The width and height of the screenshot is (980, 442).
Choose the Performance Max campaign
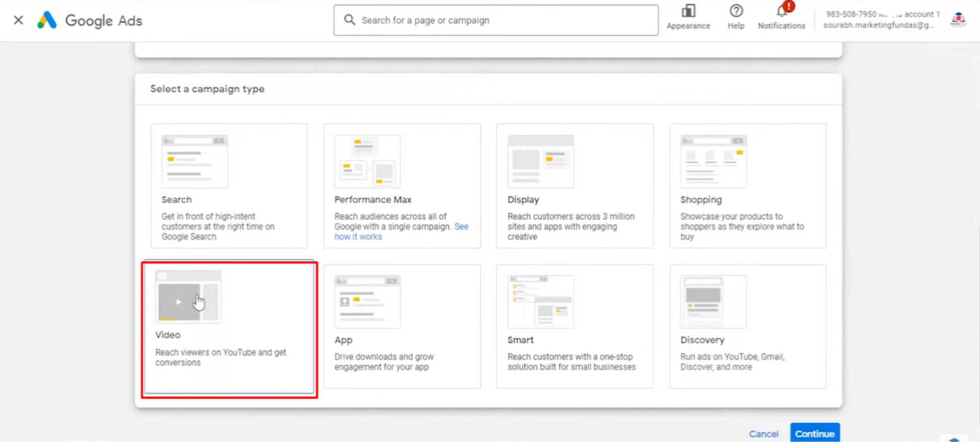tap(402, 186)
